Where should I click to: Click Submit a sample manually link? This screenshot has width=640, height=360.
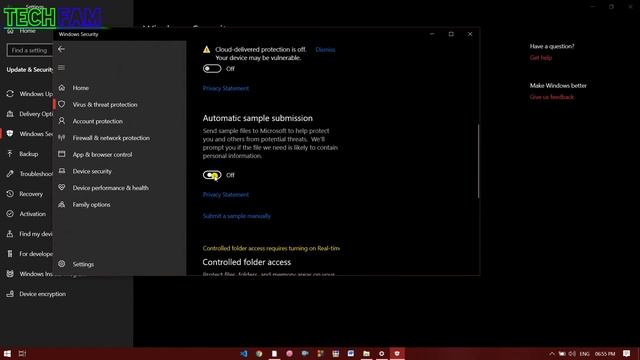237,216
